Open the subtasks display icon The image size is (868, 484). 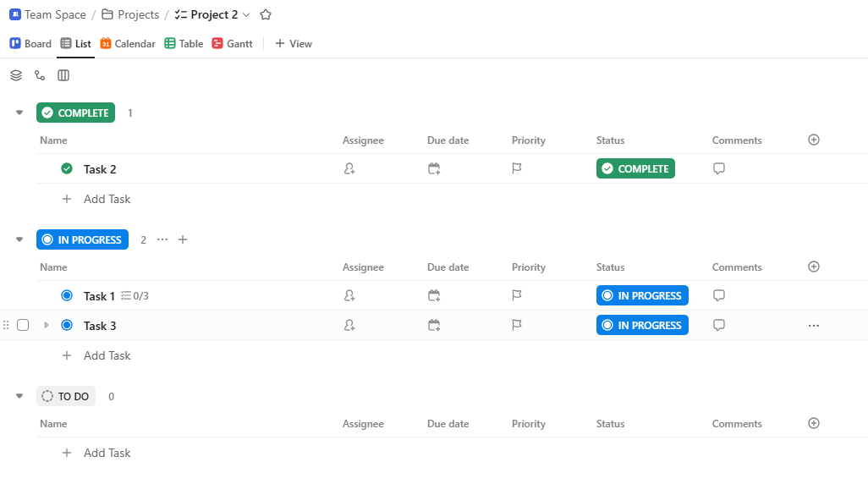(x=40, y=75)
